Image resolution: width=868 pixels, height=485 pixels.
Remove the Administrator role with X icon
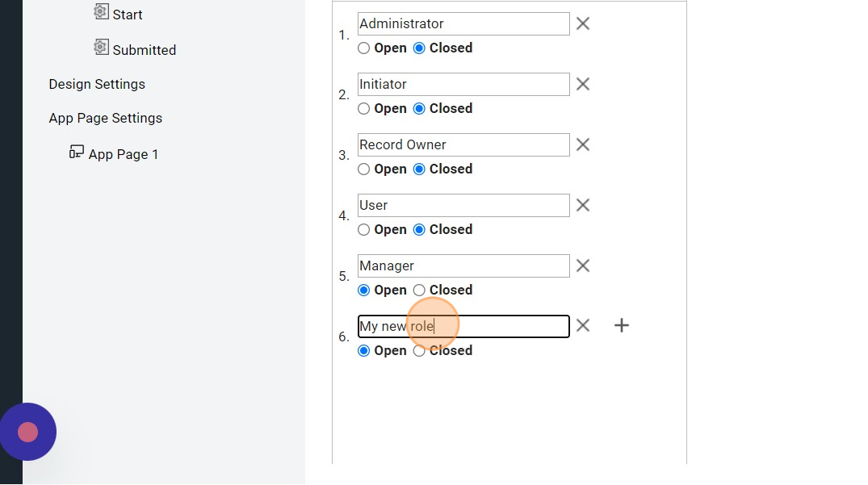point(583,24)
